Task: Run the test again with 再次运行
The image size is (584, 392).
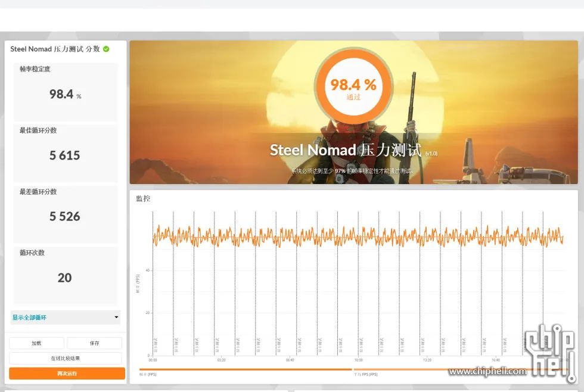Action: 67,374
